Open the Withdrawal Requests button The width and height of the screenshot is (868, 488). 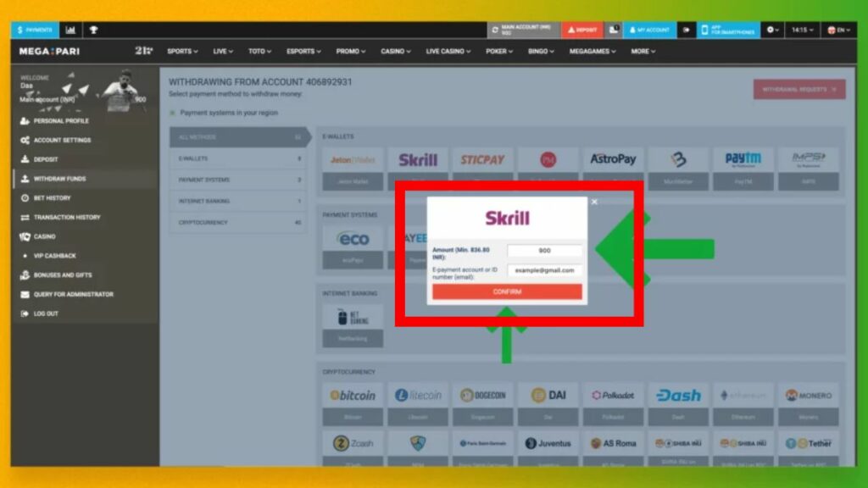(798, 89)
